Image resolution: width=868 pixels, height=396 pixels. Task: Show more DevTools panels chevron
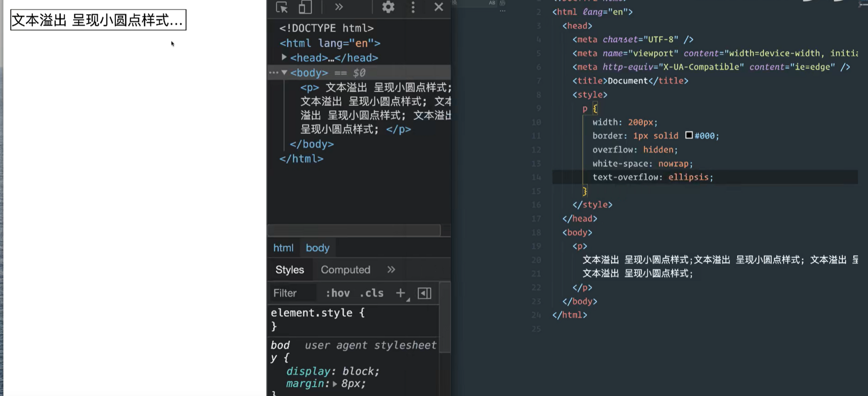click(339, 7)
